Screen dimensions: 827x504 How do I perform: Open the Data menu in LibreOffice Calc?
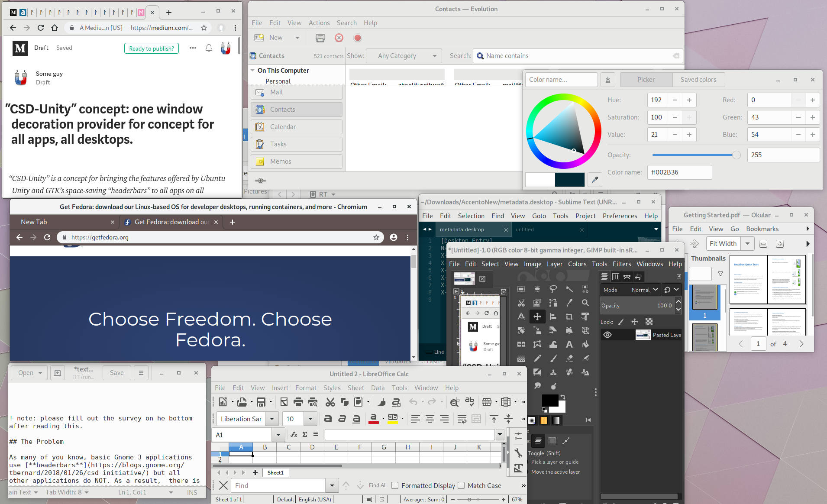click(378, 388)
